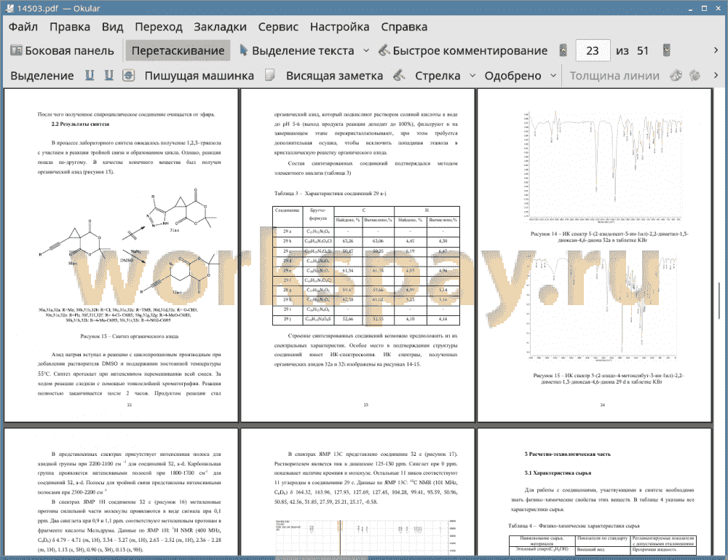
Task: Click the caption Таблица 3 – Характеристики соединений
Action: (x=330, y=193)
